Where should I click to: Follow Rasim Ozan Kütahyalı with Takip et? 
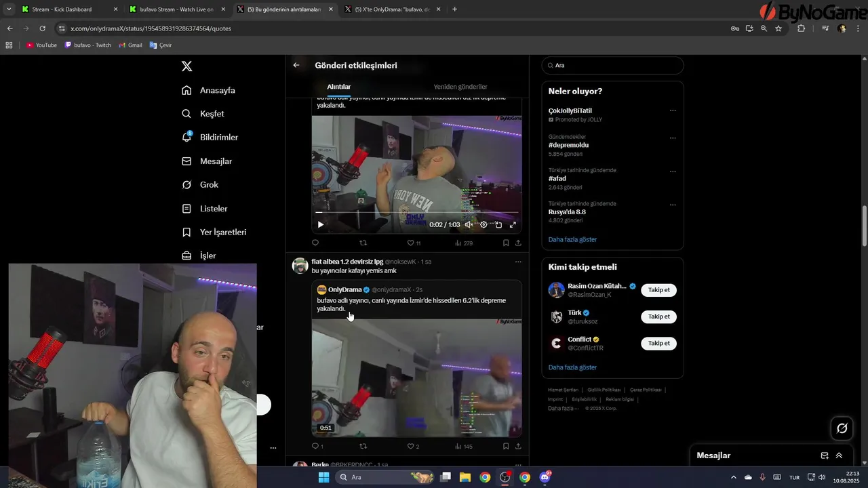coord(658,290)
